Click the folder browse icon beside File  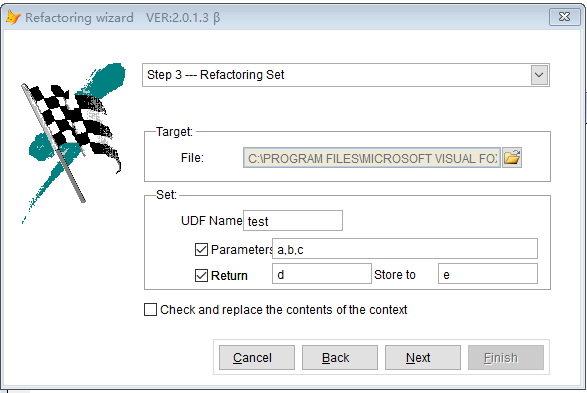[x=512, y=158]
